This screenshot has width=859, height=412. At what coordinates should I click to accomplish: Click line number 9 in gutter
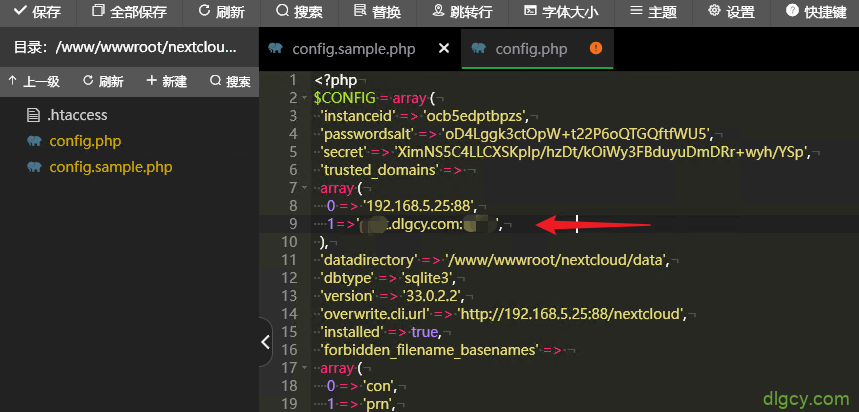(x=293, y=224)
